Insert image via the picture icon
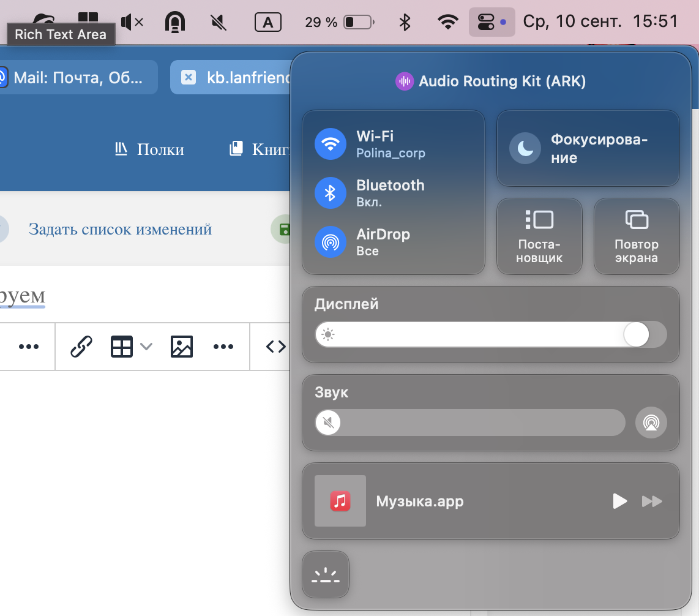The width and height of the screenshot is (699, 616). tap(182, 347)
